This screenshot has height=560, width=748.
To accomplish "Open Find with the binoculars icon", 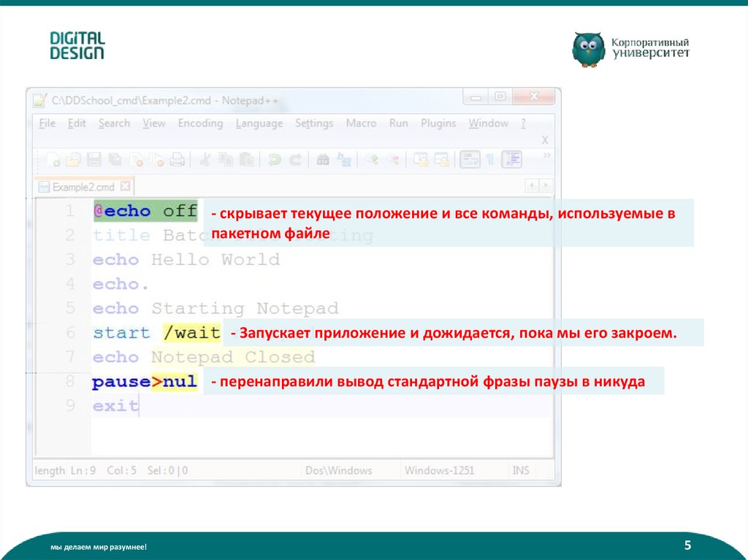I will point(322,158).
